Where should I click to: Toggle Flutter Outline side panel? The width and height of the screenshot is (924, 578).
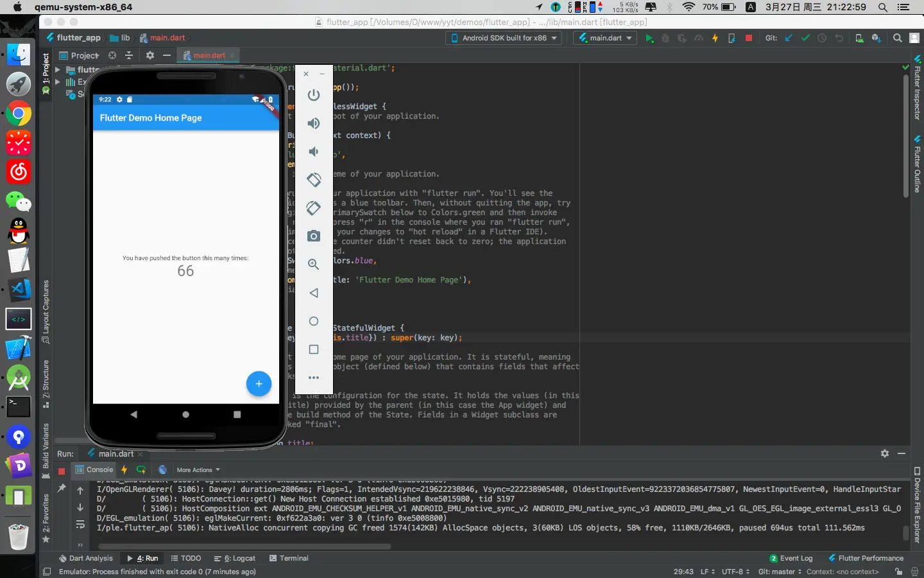pos(917,164)
